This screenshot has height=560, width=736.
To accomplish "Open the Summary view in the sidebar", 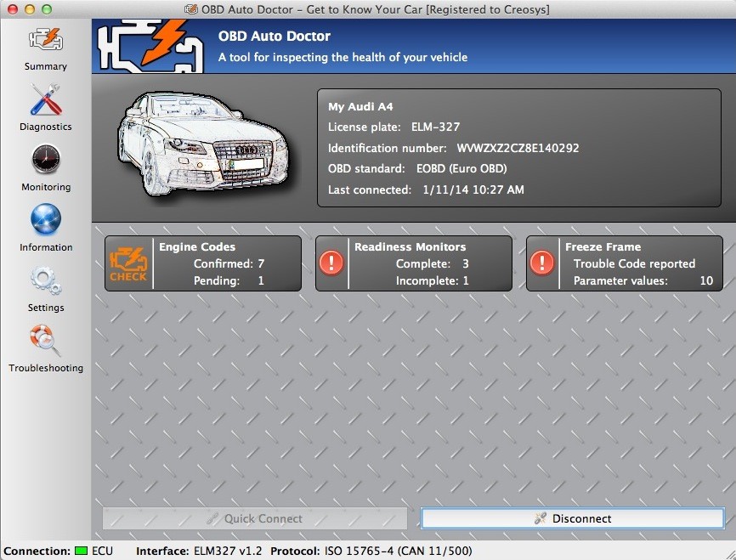I will click(x=44, y=47).
